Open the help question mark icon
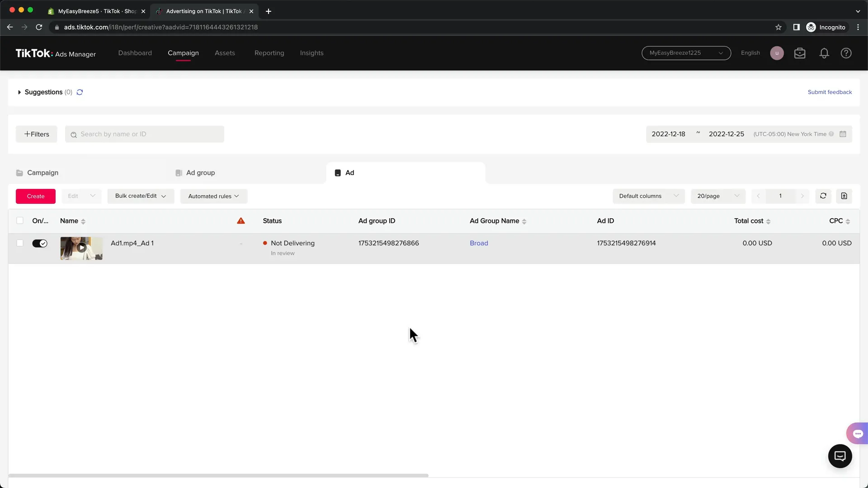 tap(846, 53)
